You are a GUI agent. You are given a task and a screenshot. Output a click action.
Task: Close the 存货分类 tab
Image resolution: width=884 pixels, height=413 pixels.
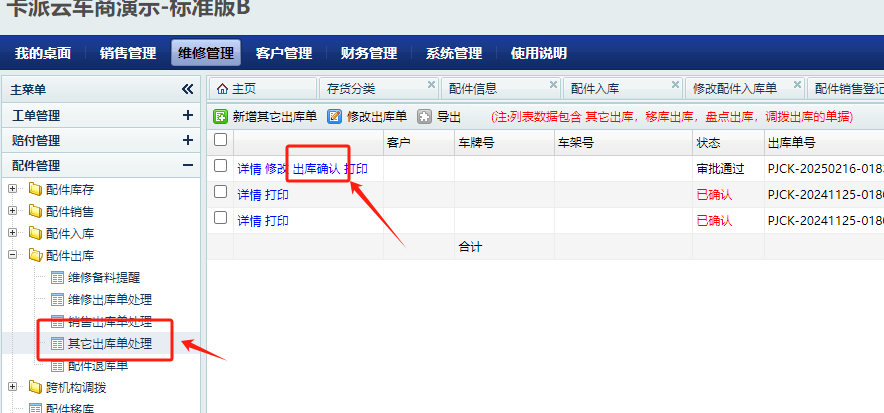tap(431, 85)
